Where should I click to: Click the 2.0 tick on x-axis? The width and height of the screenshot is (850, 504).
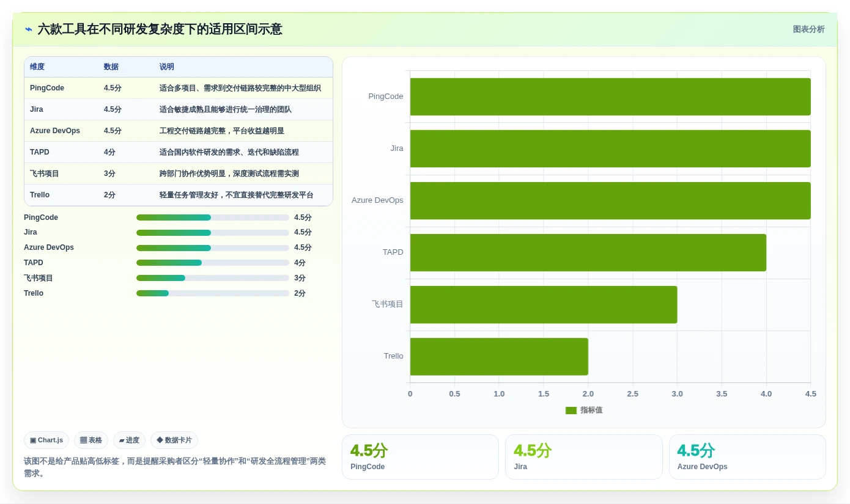point(588,394)
